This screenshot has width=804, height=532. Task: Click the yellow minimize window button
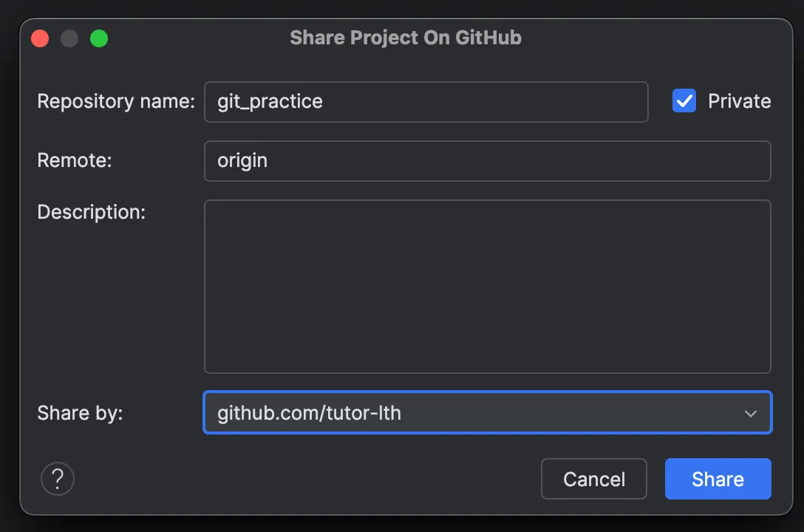coord(69,38)
